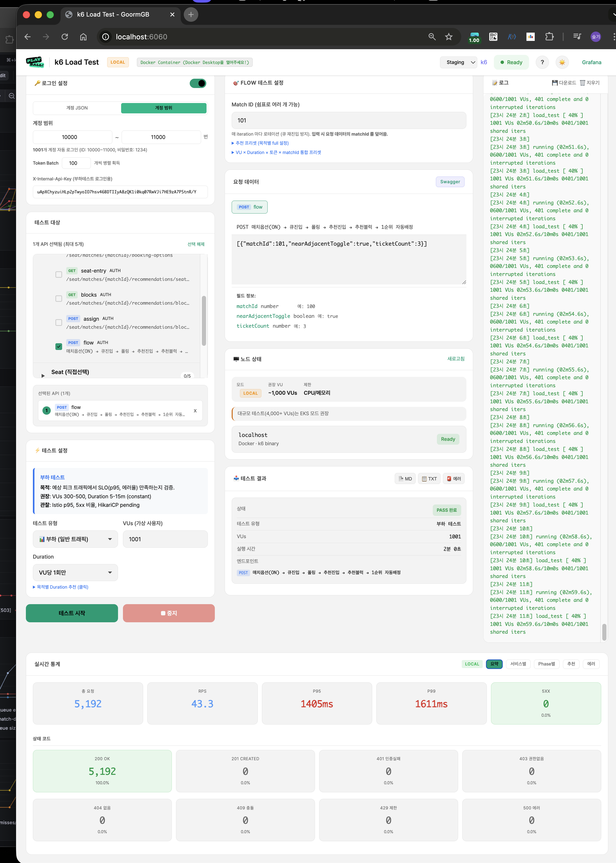This screenshot has width=616, height=863.
Task: Switch to the account JSON tab
Action: (77, 108)
